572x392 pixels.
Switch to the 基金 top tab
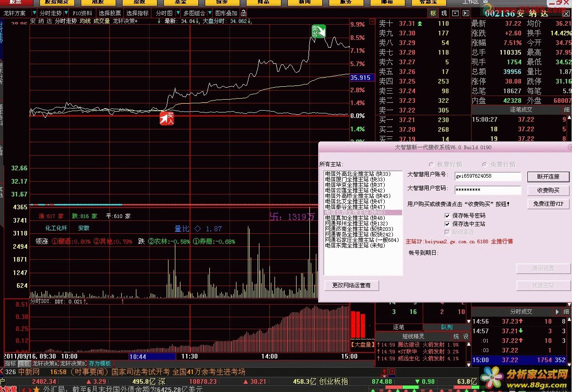coord(180,2)
